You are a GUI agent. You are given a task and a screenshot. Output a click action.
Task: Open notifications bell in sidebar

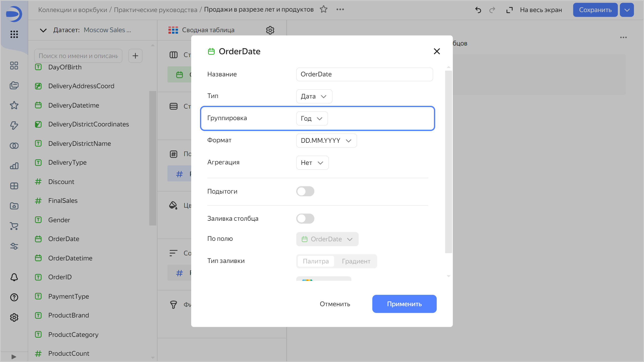(x=14, y=277)
